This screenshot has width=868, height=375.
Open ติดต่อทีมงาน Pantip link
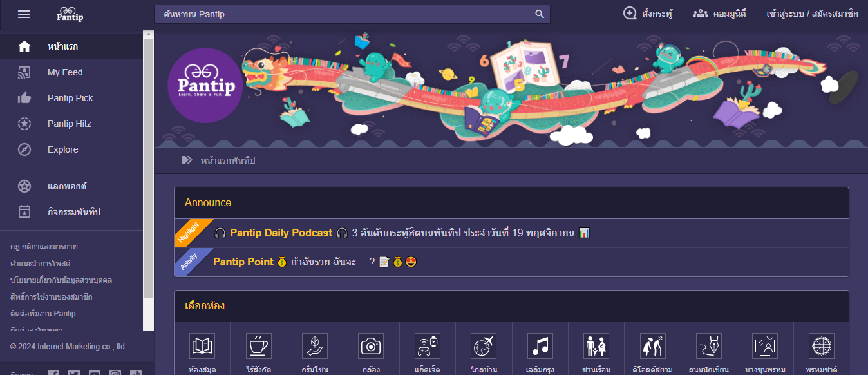pos(43,314)
